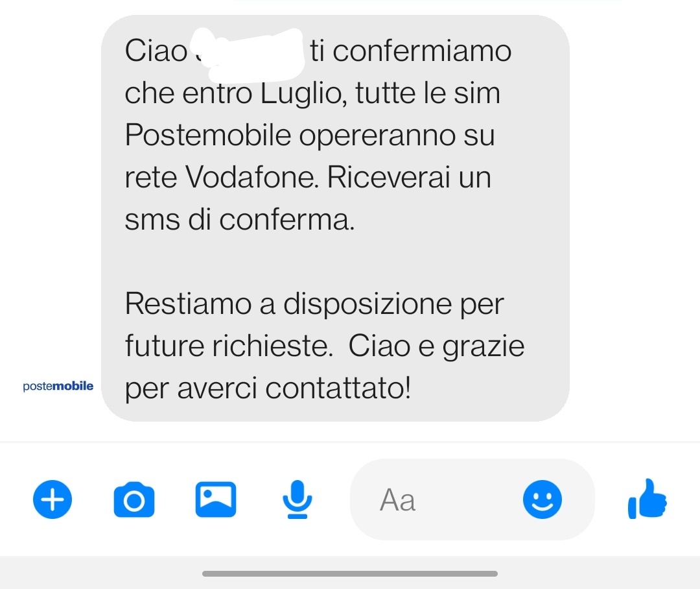Open the emoji picker smiley icon
The width and height of the screenshot is (700, 589).
542,499
